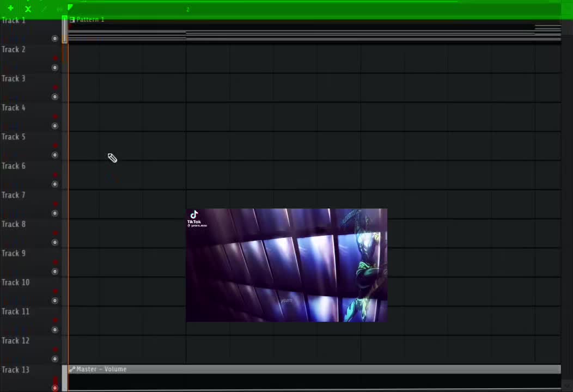Viewport: 573px width, 392px height.
Task: Select the Track 11 header label
Action: [x=15, y=311]
